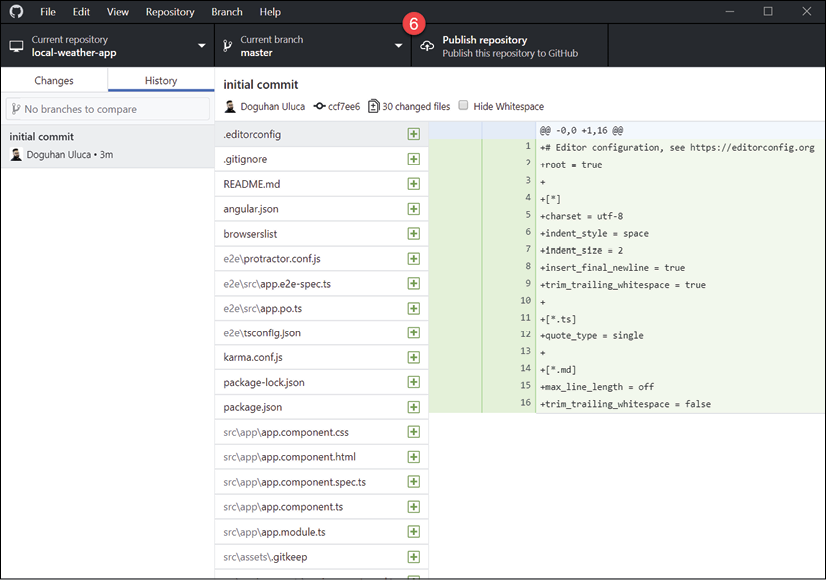826x580 pixels.
Task: Click the added icon for package-lock.json
Action: coord(414,382)
